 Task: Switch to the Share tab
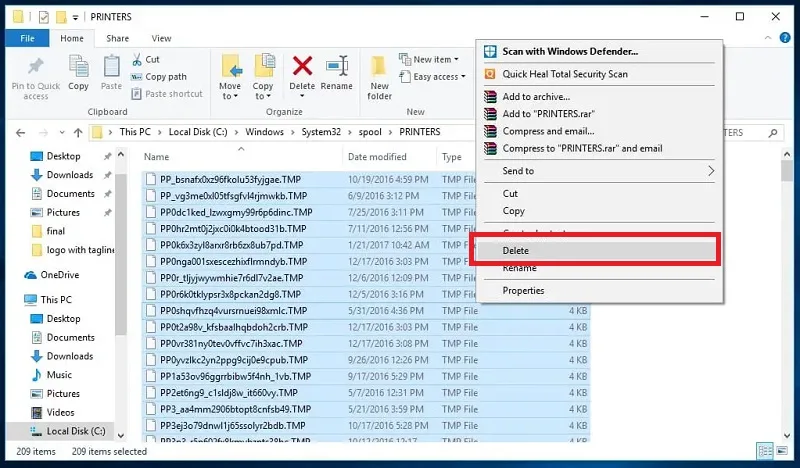(117, 38)
